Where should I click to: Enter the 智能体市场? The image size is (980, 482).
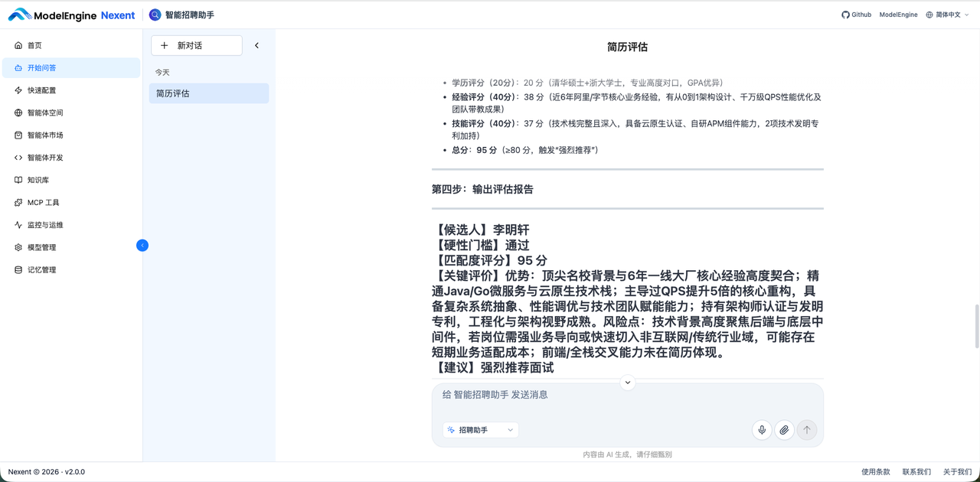coord(46,135)
